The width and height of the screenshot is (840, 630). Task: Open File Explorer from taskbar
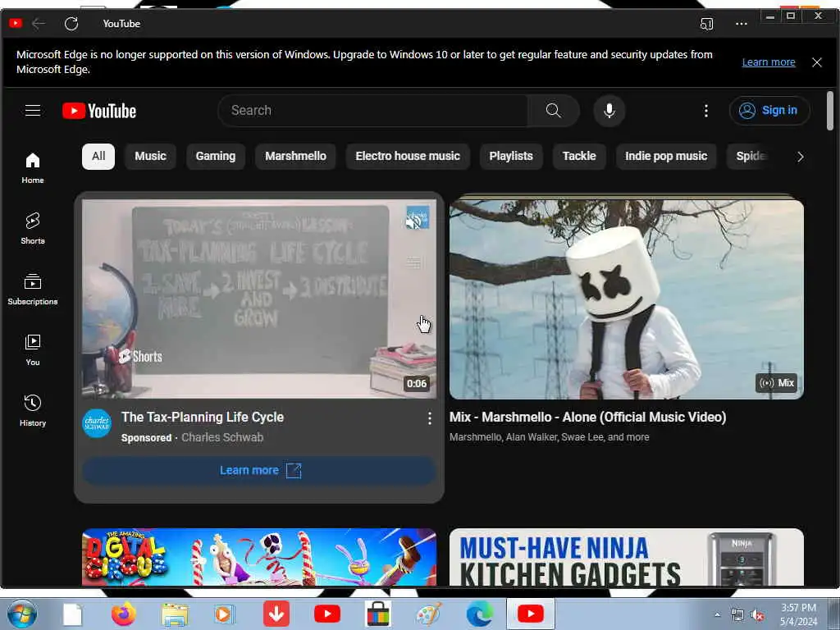pyautogui.click(x=175, y=614)
